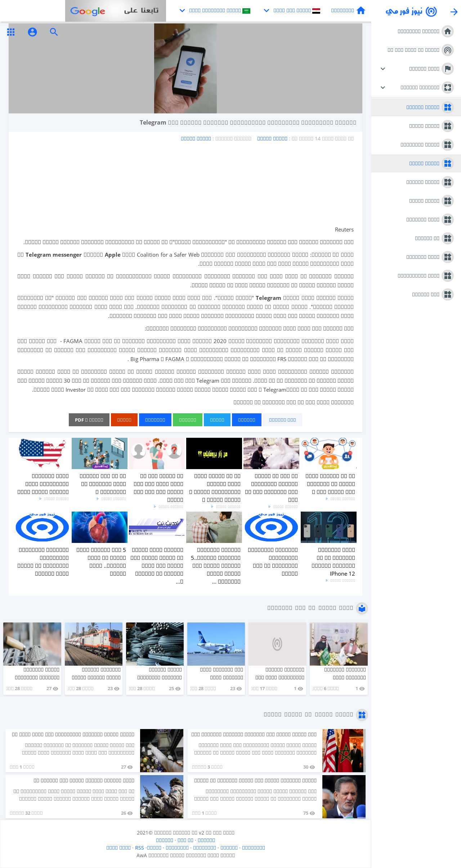The image size is (461, 868).
Task: Click the 30 view count
Action: 306,767
